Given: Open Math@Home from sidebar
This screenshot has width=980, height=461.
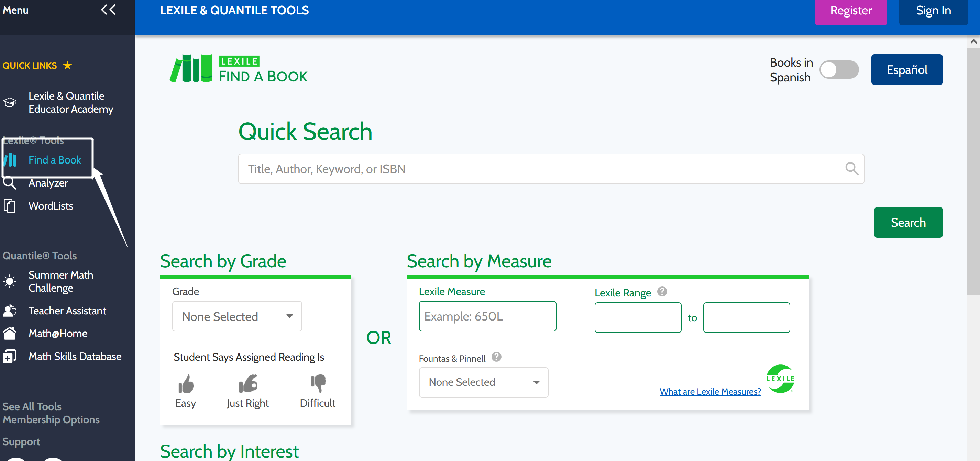Looking at the screenshot, I should point(58,333).
